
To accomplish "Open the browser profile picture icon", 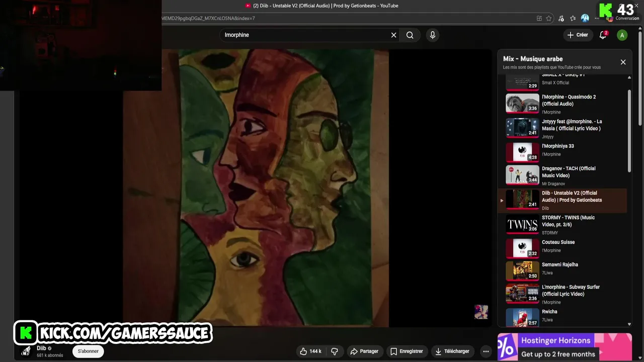I will point(585,18).
